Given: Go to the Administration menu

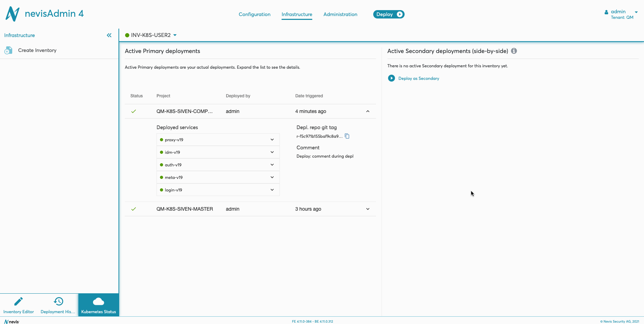Looking at the screenshot, I should 340,14.
